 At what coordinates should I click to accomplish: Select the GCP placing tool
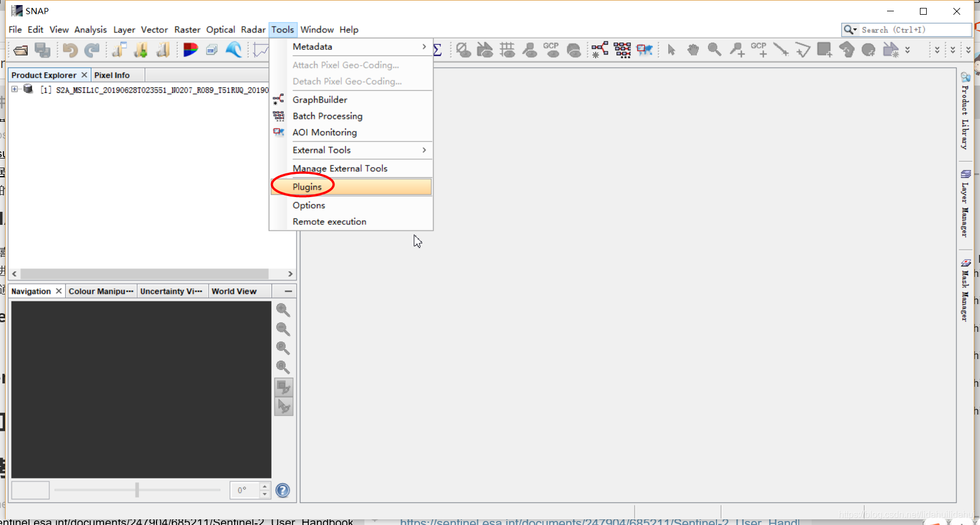[x=759, y=50]
